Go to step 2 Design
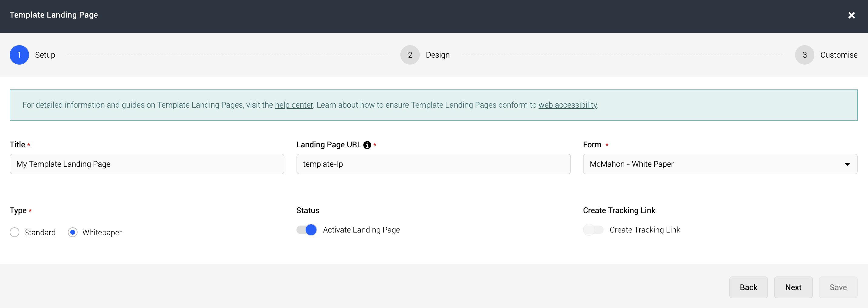This screenshot has width=868, height=308. (x=410, y=55)
